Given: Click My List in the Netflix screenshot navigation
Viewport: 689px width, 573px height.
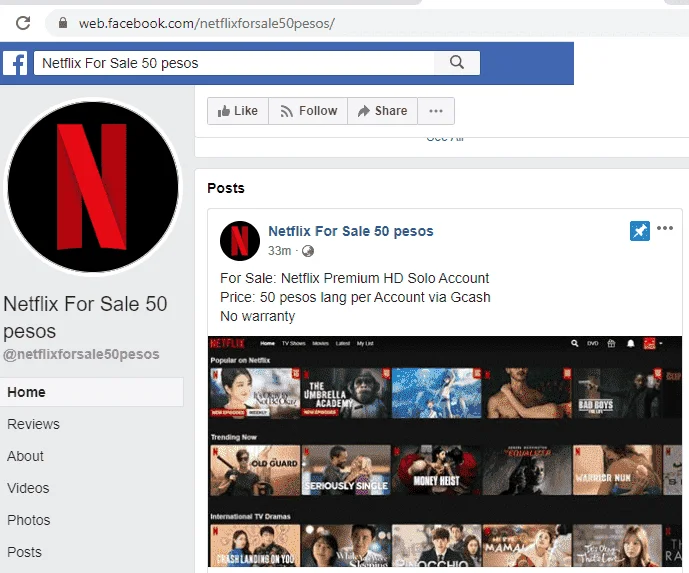Looking at the screenshot, I should pos(365,344).
